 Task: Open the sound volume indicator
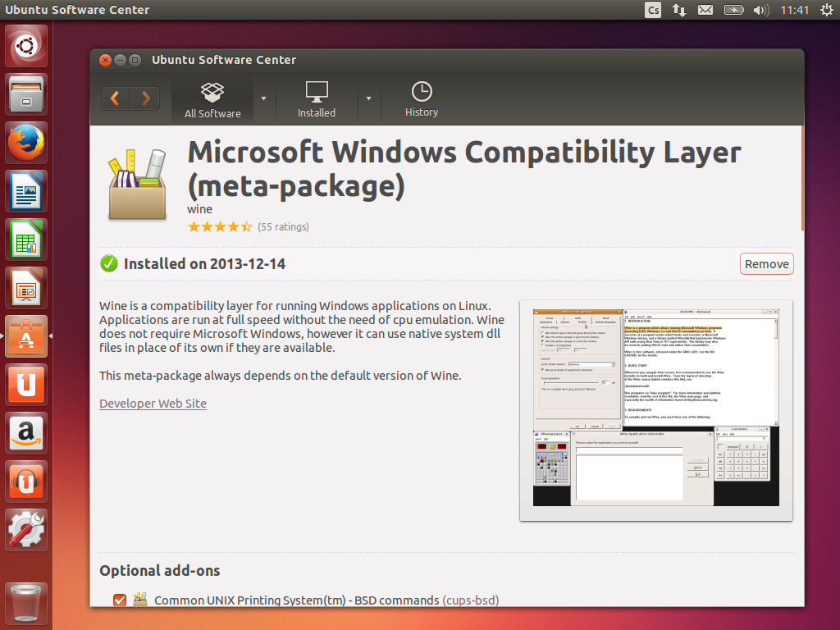760,10
